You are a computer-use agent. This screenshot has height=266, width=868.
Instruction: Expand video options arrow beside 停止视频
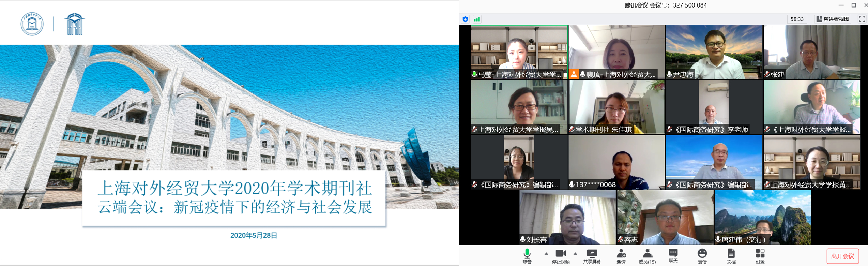(575, 254)
